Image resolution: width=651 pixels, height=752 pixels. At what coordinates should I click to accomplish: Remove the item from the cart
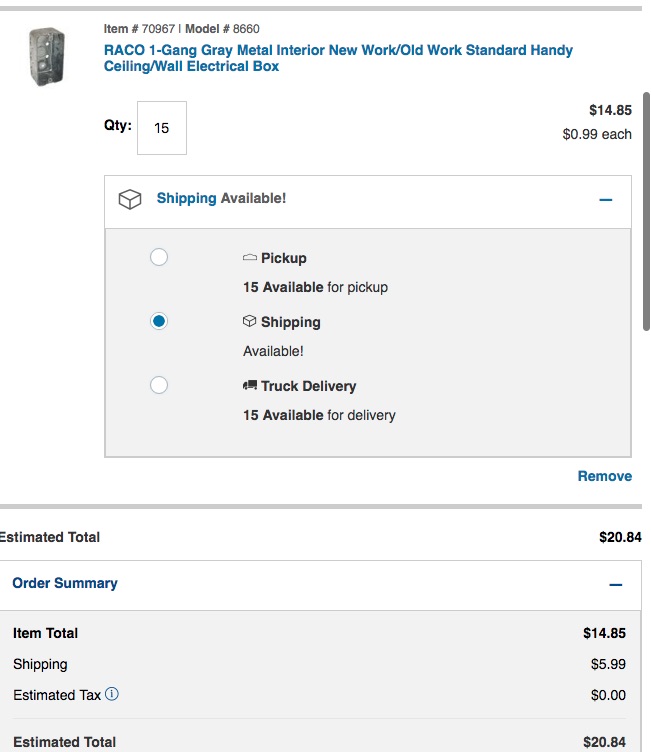(604, 476)
